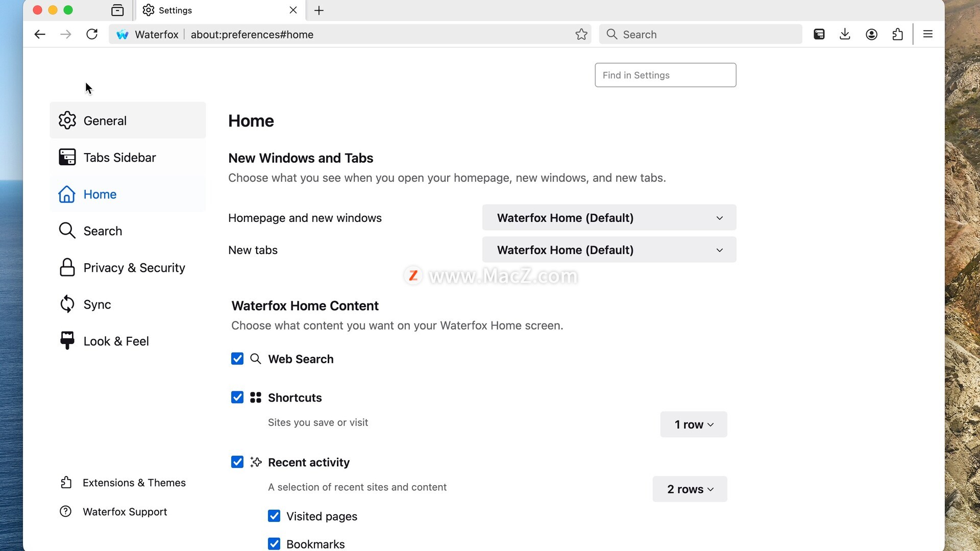
Task: Open the New tabs dropdown
Action: (609, 250)
